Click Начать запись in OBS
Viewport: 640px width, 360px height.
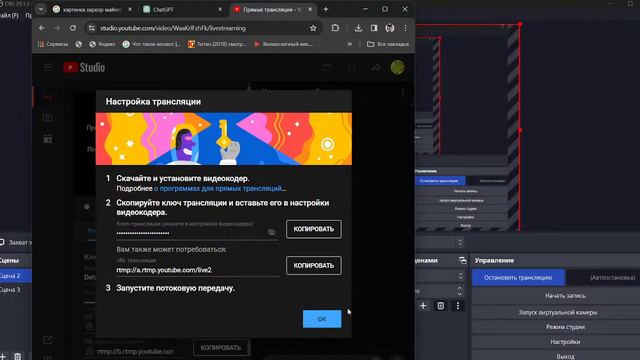click(565, 296)
